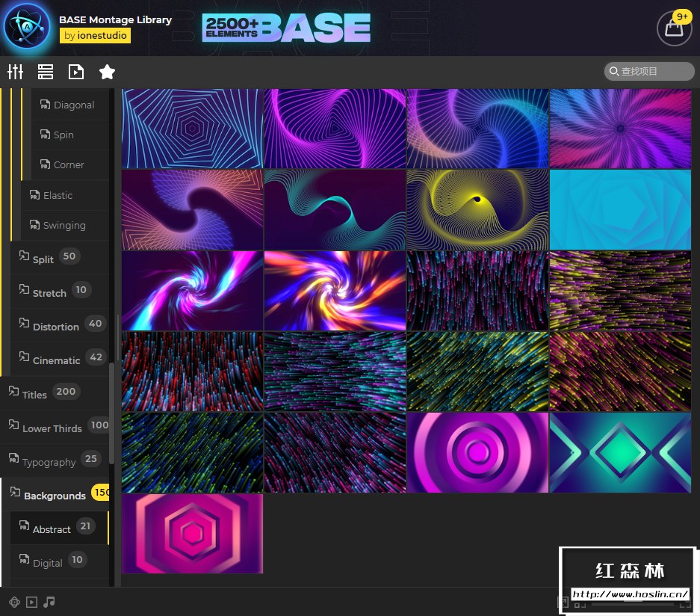The width and height of the screenshot is (700, 616).
Task: Select the blue-green diagonal particle streaks thumbnail
Action: pos(193,452)
